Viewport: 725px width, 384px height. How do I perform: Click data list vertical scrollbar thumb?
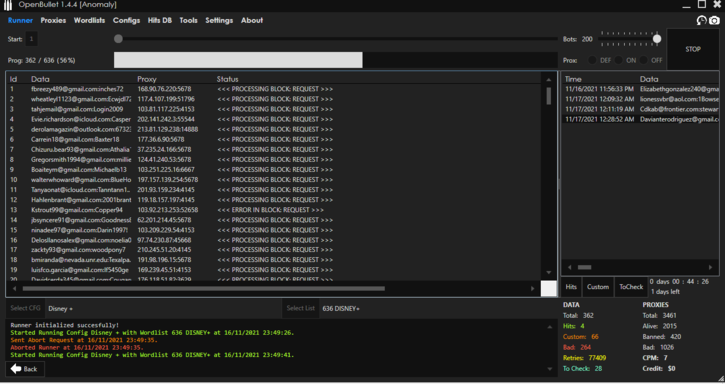click(x=548, y=96)
